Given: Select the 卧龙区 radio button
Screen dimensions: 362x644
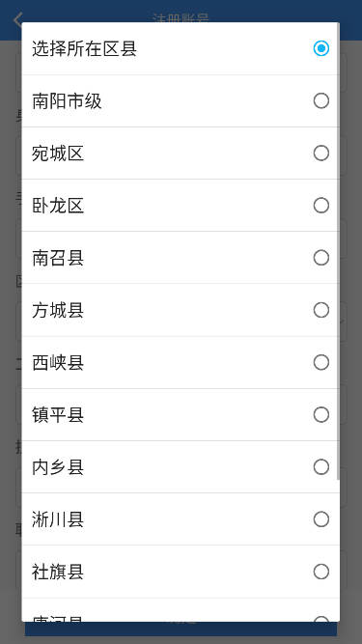Looking at the screenshot, I should pos(320,206).
